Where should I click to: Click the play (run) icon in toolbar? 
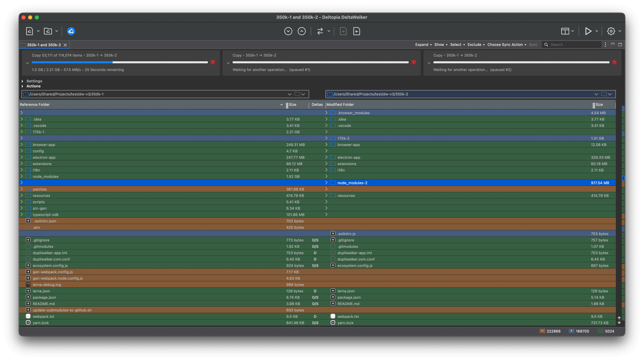coord(588,31)
